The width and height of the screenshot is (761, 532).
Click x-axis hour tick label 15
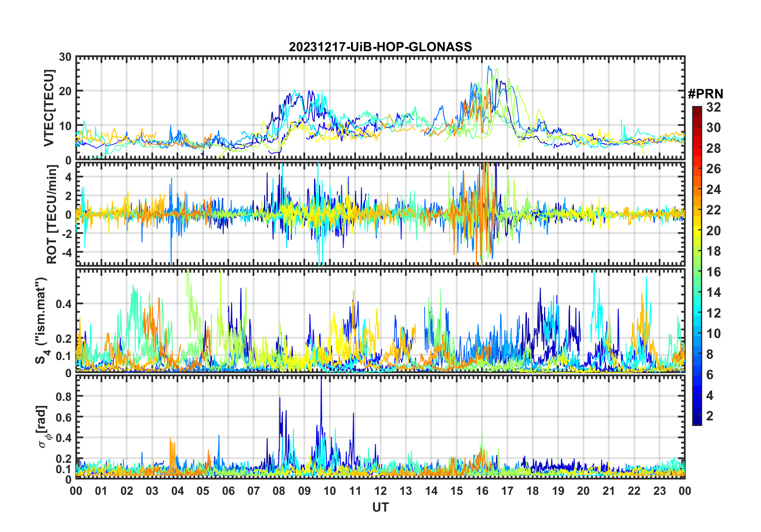[457, 491]
